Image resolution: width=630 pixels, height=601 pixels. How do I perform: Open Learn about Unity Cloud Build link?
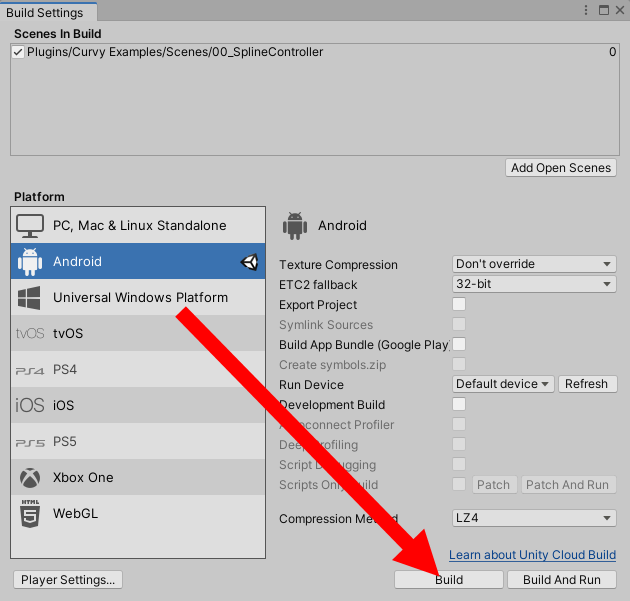click(x=532, y=555)
